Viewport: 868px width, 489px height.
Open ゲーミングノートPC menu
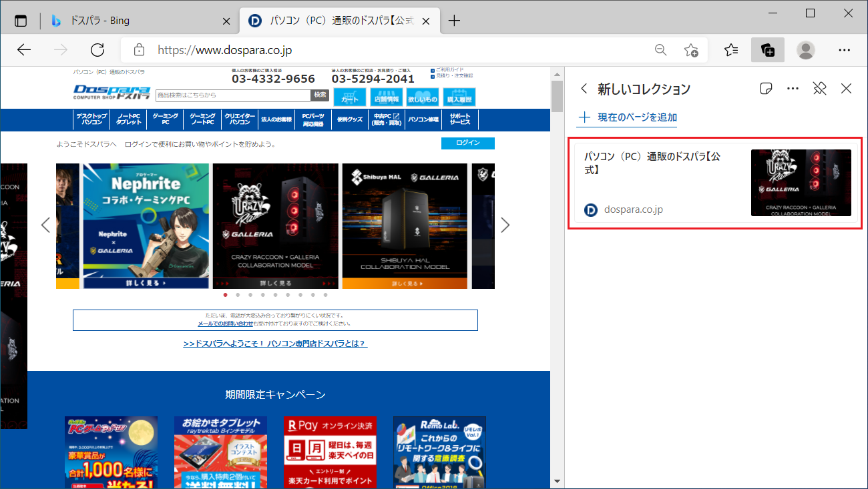[202, 119]
